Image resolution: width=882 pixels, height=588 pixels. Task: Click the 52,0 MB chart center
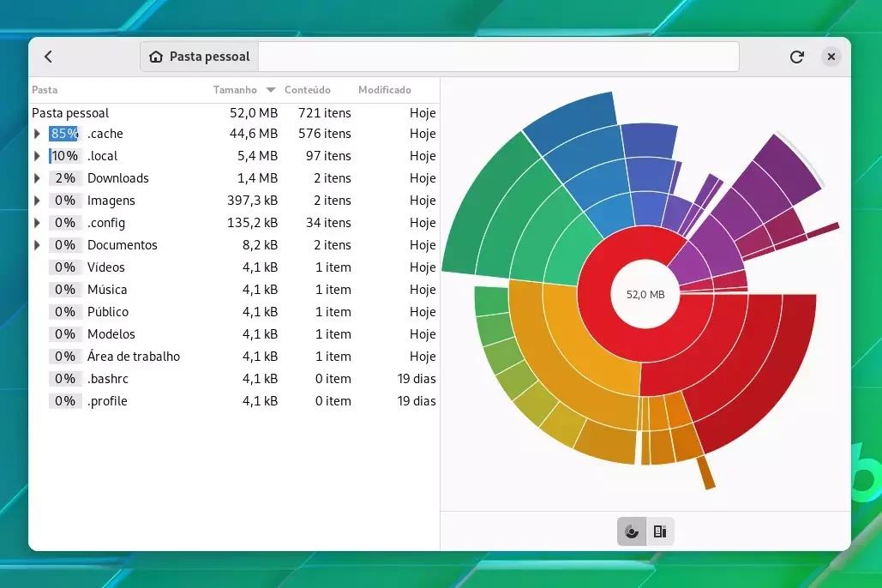(x=645, y=294)
